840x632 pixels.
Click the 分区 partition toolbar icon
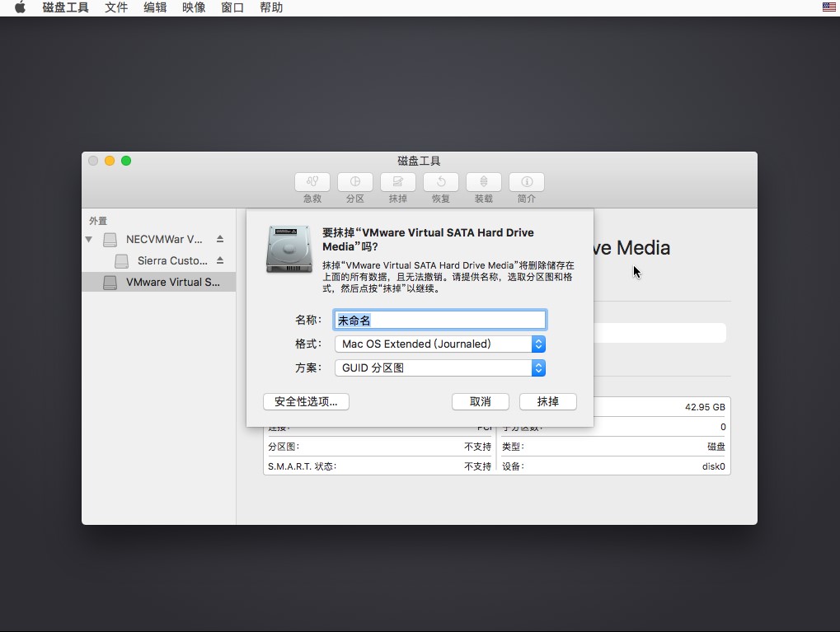(x=355, y=182)
